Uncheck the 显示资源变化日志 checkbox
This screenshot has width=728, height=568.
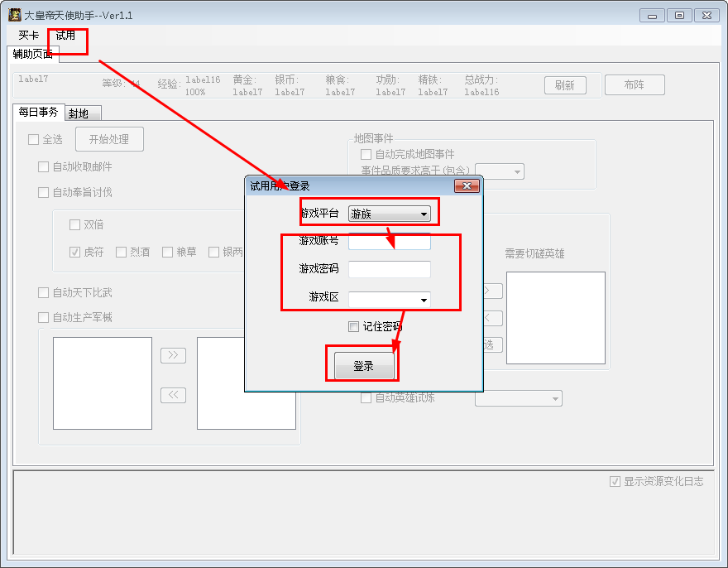[615, 481]
